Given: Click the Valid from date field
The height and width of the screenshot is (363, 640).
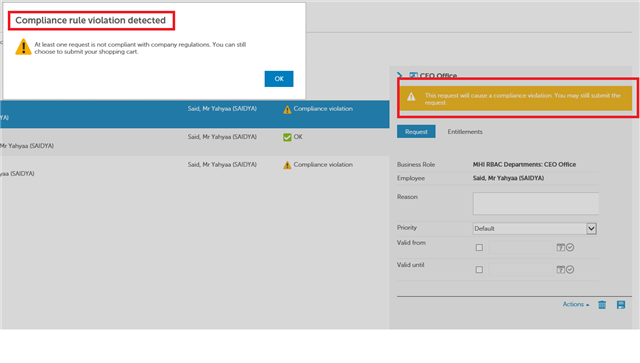Looking at the screenshot, I should (x=521, y=247).
